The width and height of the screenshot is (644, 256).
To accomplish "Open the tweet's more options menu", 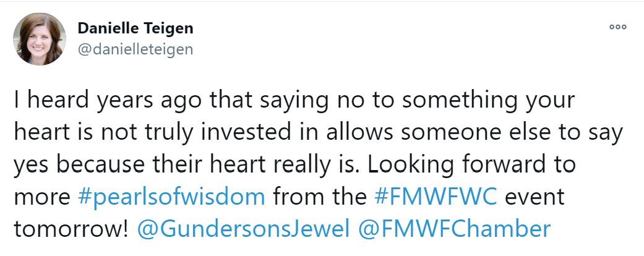I will 618,27.
